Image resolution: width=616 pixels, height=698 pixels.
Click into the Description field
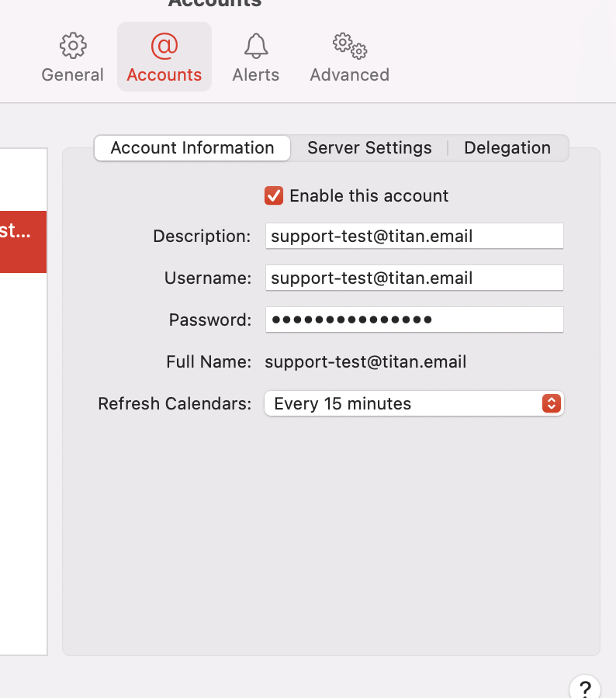(x=414, y=236)
